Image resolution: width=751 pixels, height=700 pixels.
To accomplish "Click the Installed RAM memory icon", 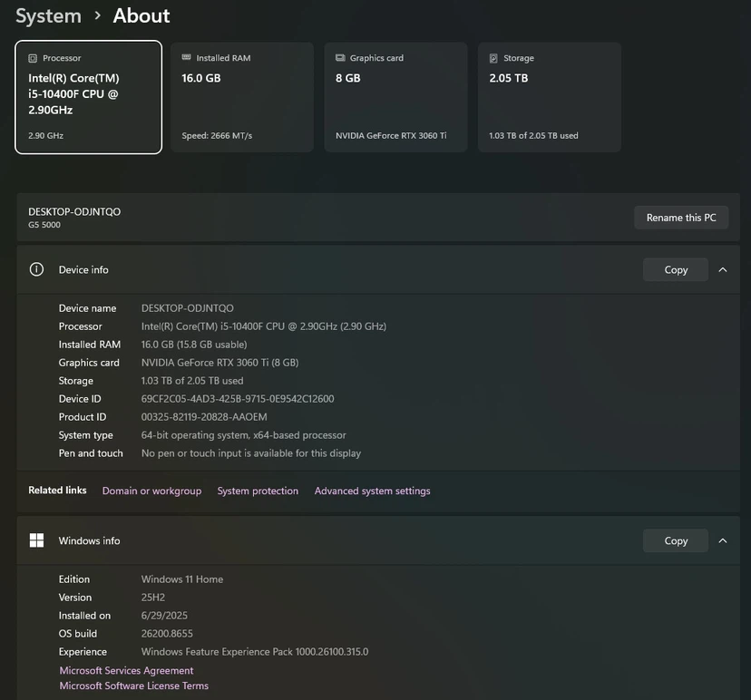I will pos(186,57).
